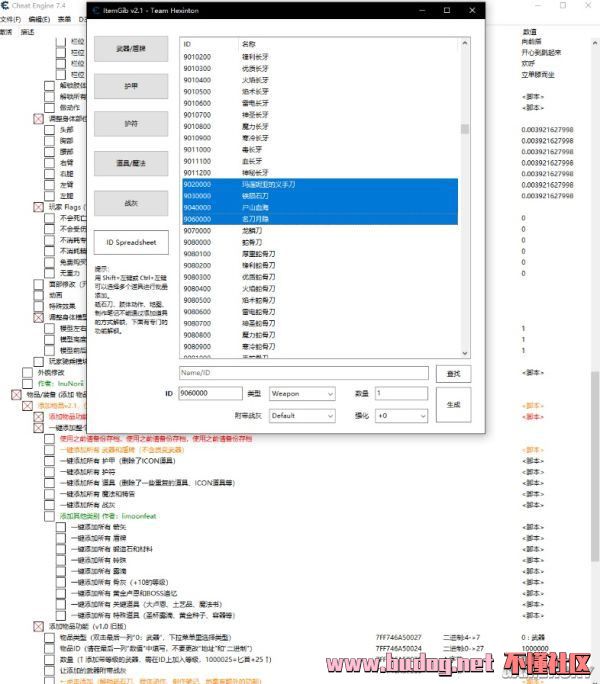Open the 附带战灰 dropdown showing Default

[x=302, y=416]
